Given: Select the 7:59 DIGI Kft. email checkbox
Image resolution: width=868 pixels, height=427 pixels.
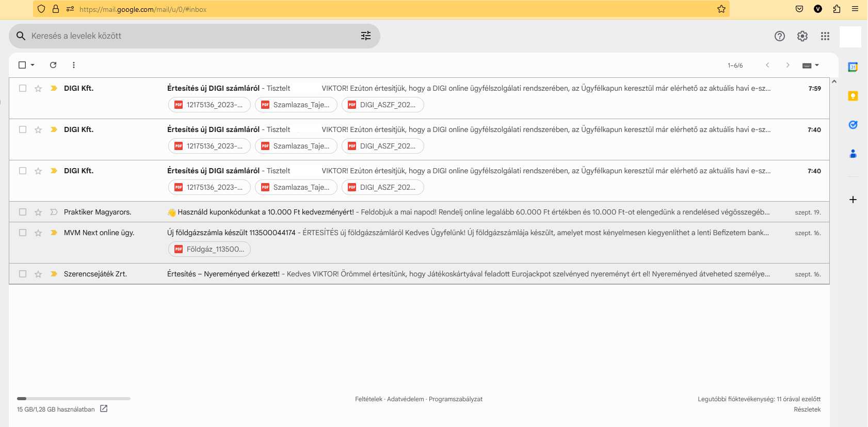Looking at the screenshot, I should [x=23, y=88].
